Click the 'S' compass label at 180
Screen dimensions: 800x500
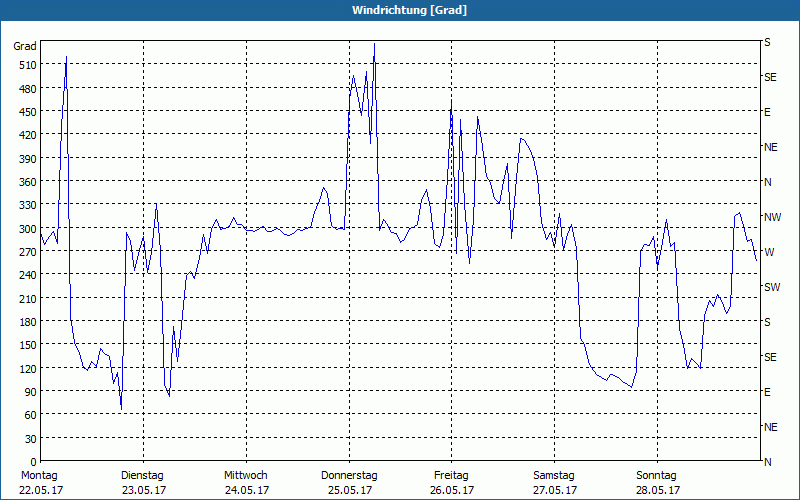[x=767, y=322]
